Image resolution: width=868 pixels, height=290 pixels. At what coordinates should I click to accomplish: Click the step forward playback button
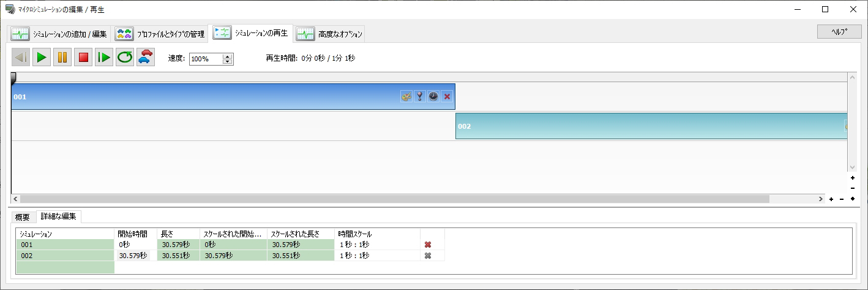(104, 58)
